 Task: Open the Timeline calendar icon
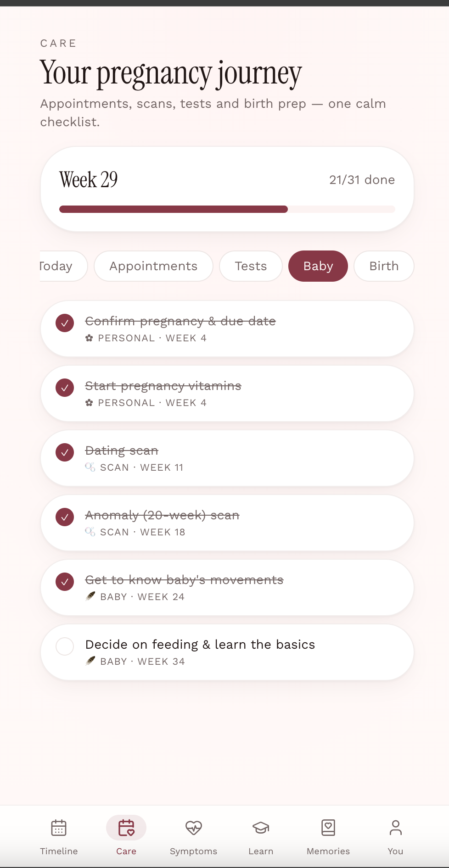[x=59, y=828]
